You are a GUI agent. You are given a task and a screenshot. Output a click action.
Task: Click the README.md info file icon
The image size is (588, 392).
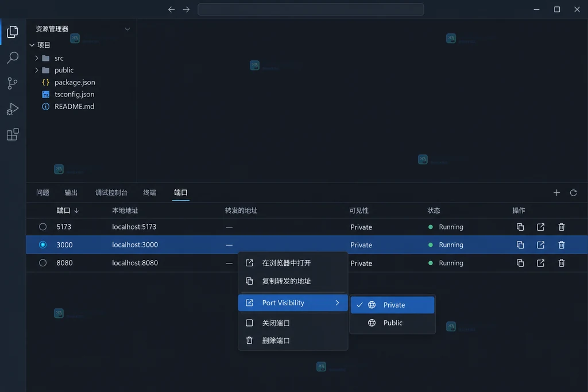click(46, 106)
